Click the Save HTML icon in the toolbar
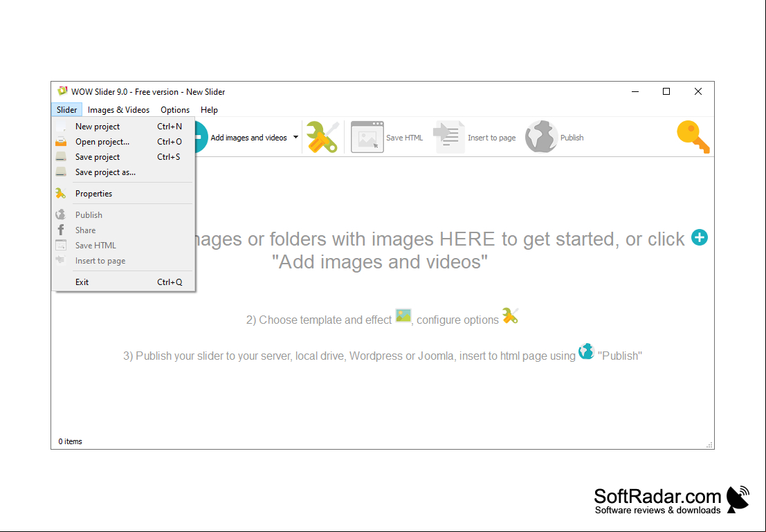 pyautogui.click(x=367, y=137)
